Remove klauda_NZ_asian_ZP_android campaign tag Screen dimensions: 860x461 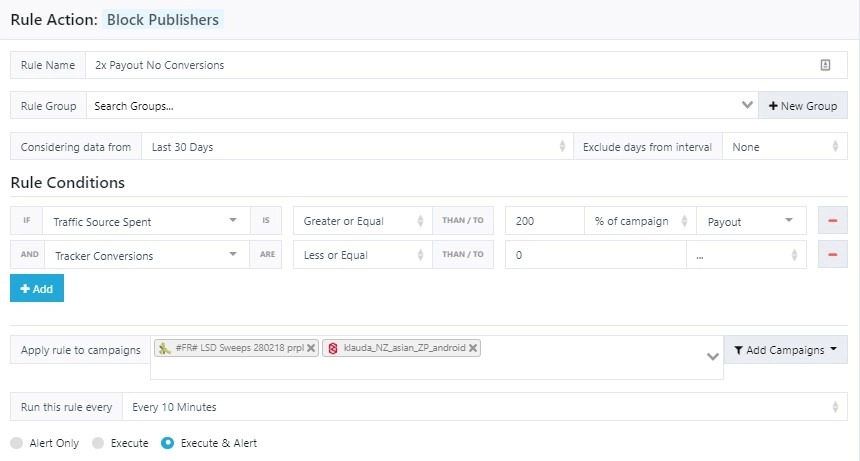(473, 348)
